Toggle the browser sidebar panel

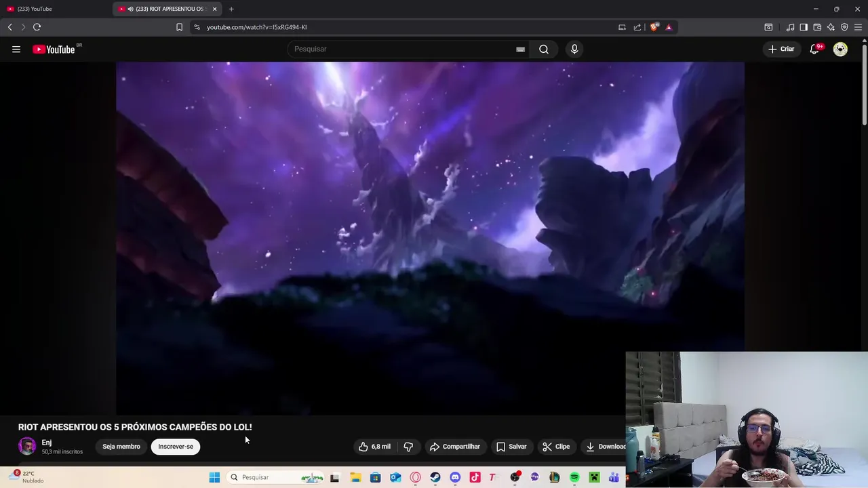tap(804, 27)
